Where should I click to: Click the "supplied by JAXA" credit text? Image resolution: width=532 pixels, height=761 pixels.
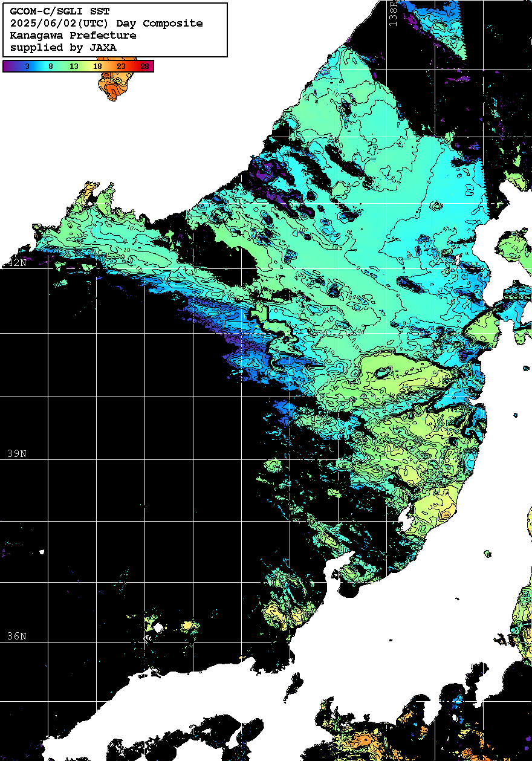pyautogui.click(x=63, y=47)
